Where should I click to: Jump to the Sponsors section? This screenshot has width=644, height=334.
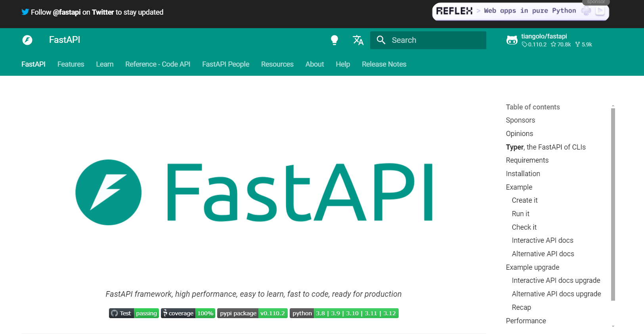[x=520, y=120]
